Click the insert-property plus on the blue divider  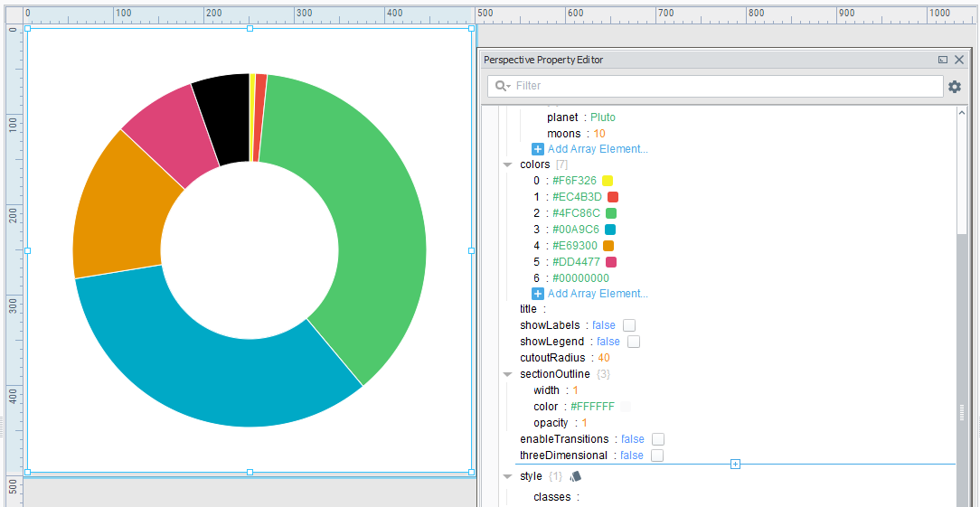click(736, 464)
